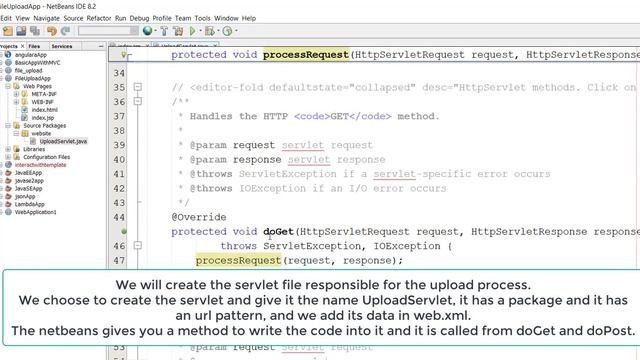The width and height of the screenshot is (640, 360).
Task: Select UploadServlet.java in the project tree
Action: pyautogui.click(x=63, y=141)
